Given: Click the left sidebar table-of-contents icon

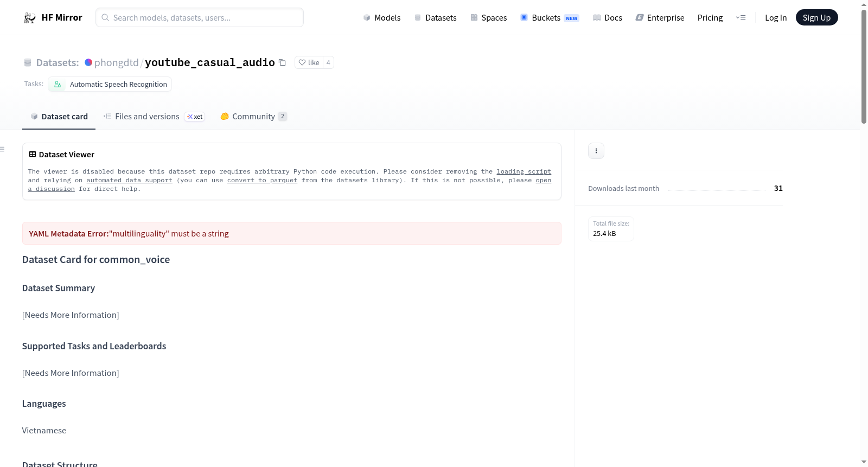Looking at the screenshot, I should coord(2,149).
